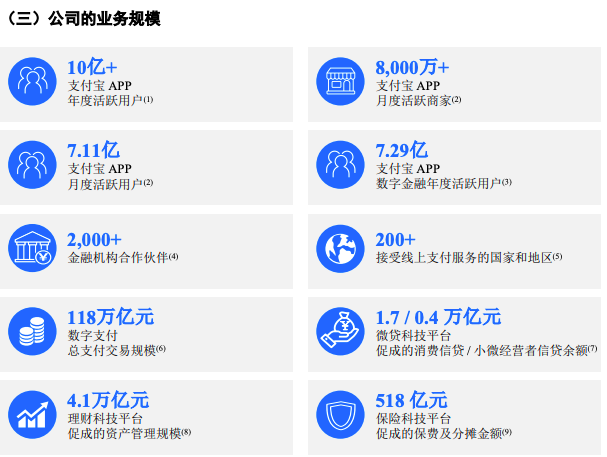Click the 1.7 / 0.4 万亿元 figure
Image resolution: width=607 pixels, height=457 pixels.
[438, 317]
